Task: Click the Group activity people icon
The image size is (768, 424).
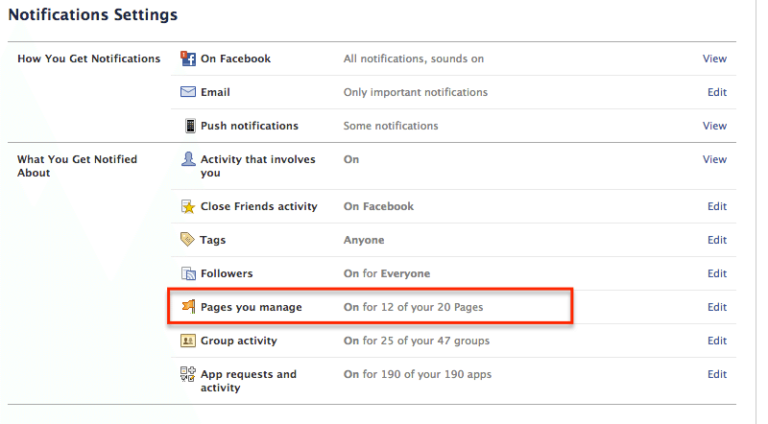Action: tap(188, 340)
